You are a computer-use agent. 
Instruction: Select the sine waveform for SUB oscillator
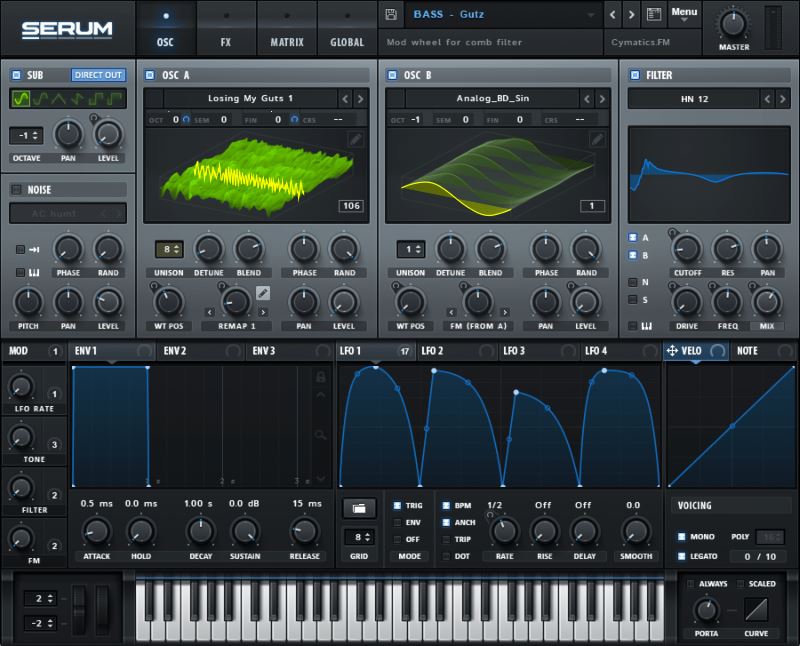pos(20,98)
